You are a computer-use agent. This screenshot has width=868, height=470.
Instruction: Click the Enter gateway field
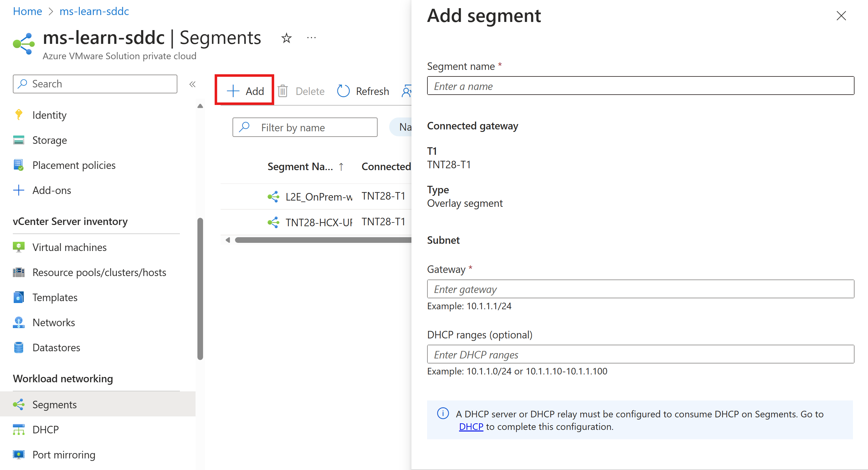tap(640, 289)
